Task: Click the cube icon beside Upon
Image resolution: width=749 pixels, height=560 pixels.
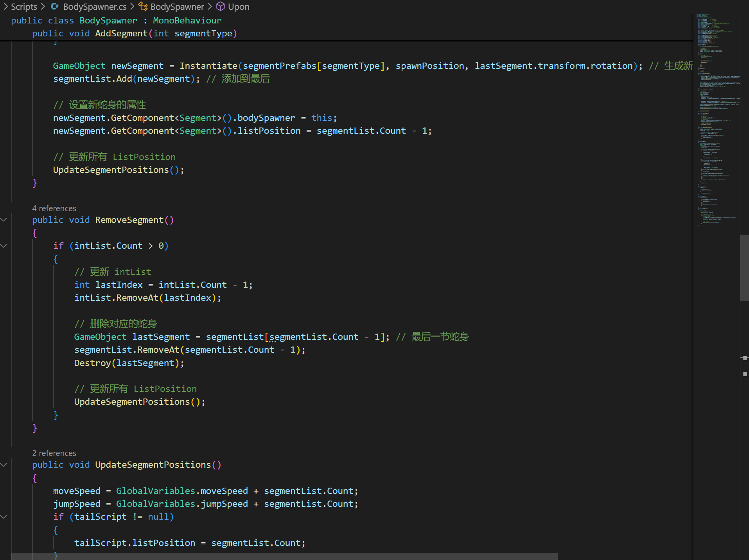Action: point(221,7)
